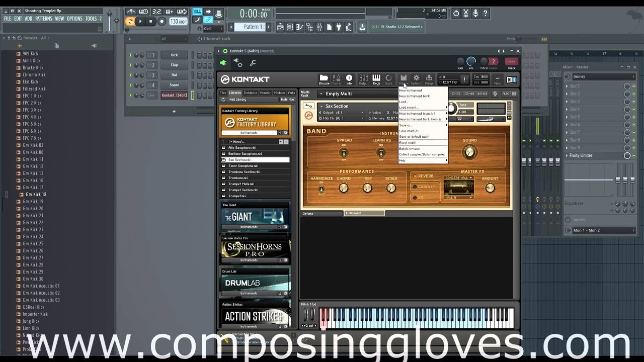Open the Sax Section instrument dropdown arrow
Viewport: 644px width, 362px height.
321,106
